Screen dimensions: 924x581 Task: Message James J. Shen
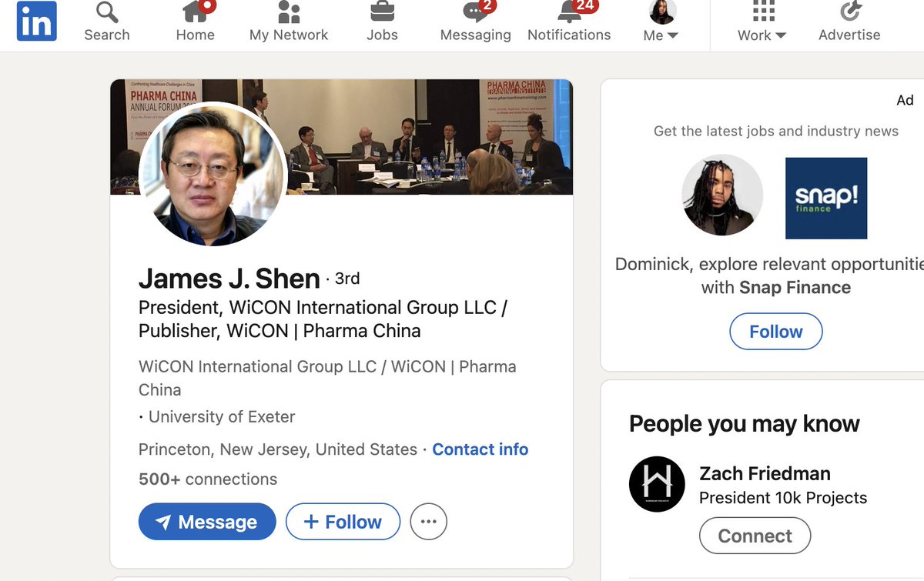click(x=206, y=522)
